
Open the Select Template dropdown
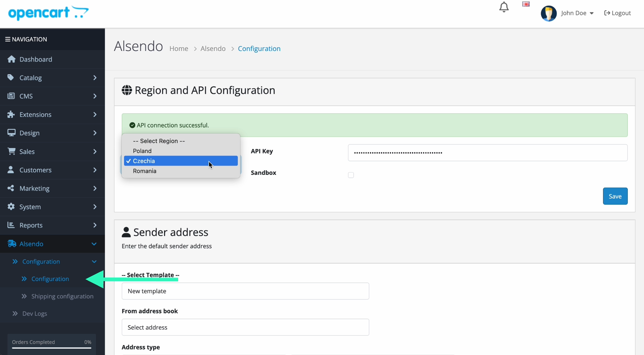(x=245, y=291)
